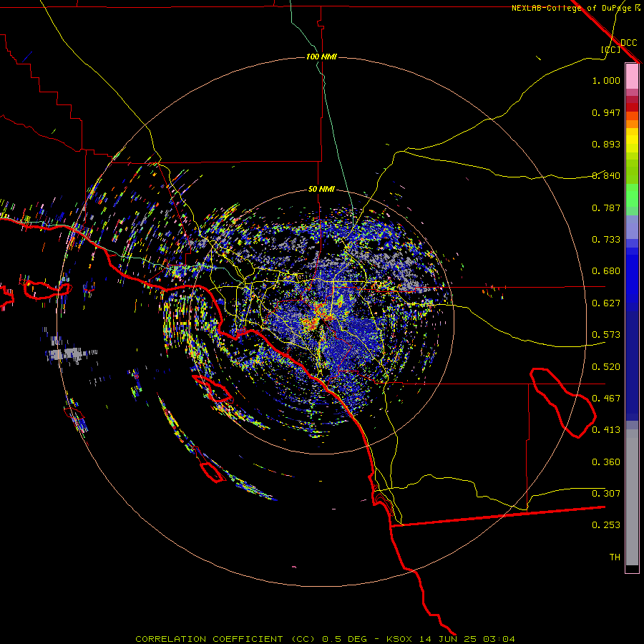
Task: Click the TH threshold label on the legend
Action: [x=615, y=557]
